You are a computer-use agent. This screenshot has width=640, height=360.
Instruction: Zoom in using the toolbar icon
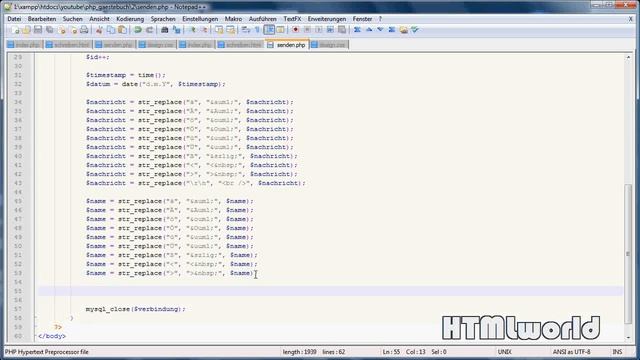pyautogui.click(x=192, y=30)
